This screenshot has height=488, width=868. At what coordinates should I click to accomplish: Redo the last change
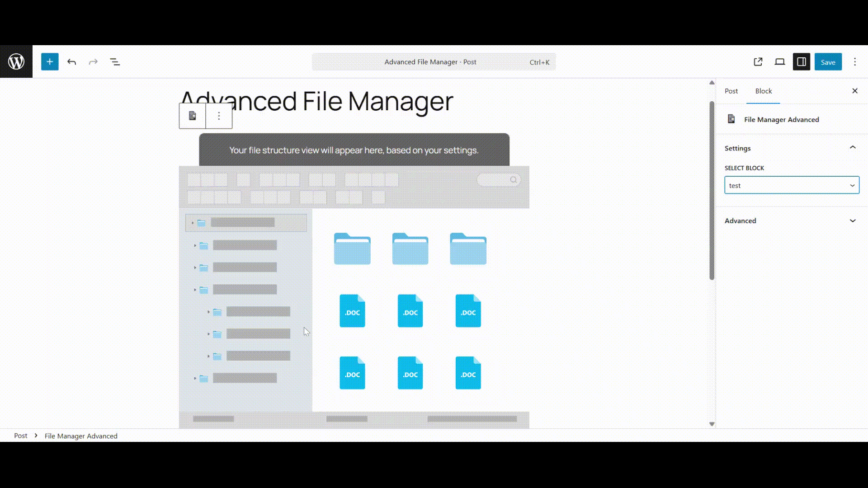point(93,61)
